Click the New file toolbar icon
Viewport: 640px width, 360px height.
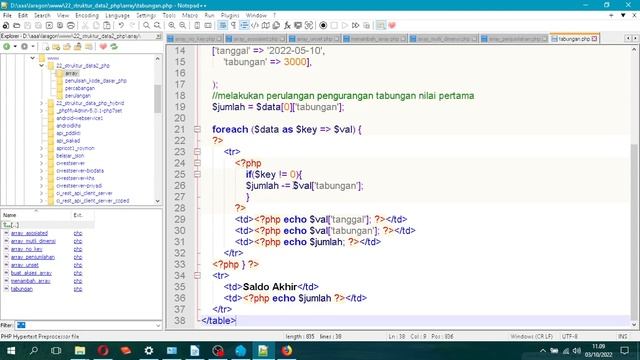click(x=6, y=25)
